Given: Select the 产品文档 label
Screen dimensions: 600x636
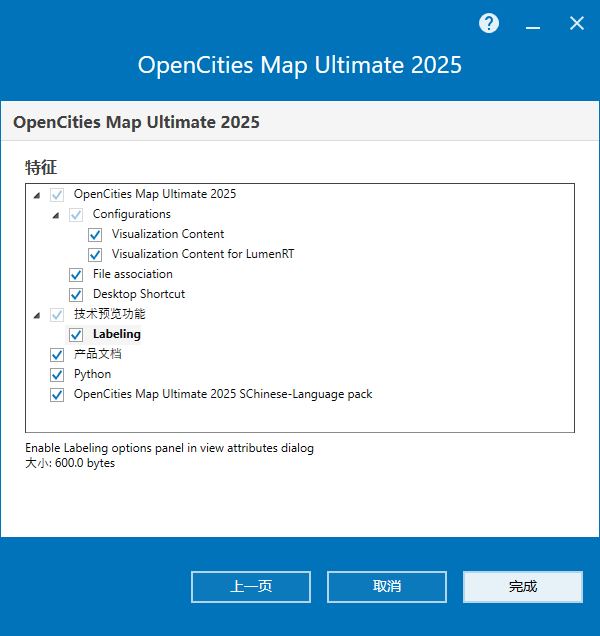Looking at the screenshot, I should [97, 354].
